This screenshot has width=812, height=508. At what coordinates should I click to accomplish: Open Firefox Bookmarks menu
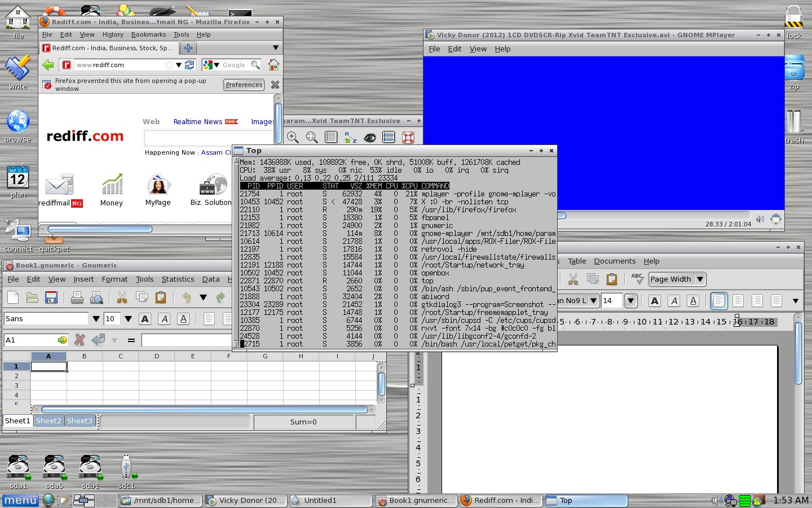148,34
